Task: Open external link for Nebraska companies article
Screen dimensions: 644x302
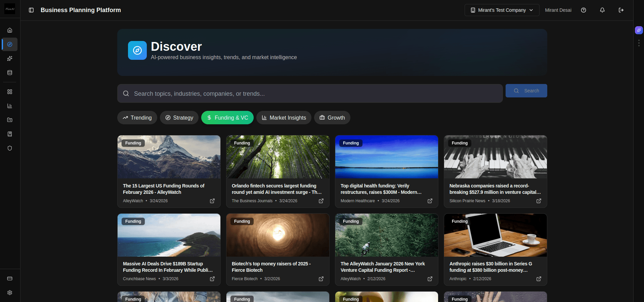Action: coord(539,201)
